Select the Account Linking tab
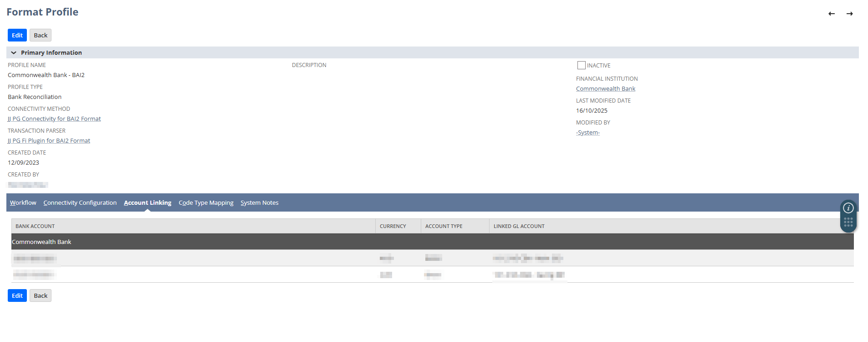This screenshot has width=868, height=342. (x=148, y=202)
